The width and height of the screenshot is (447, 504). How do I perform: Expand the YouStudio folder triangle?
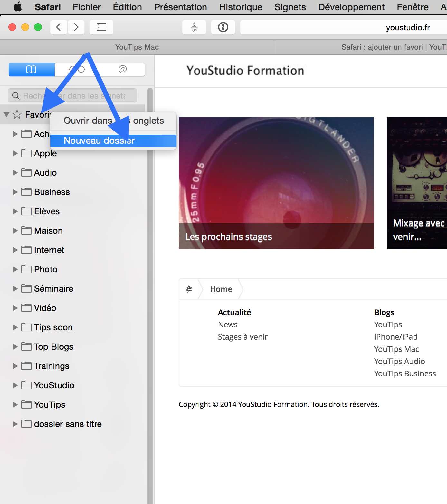tap(15, 385)
